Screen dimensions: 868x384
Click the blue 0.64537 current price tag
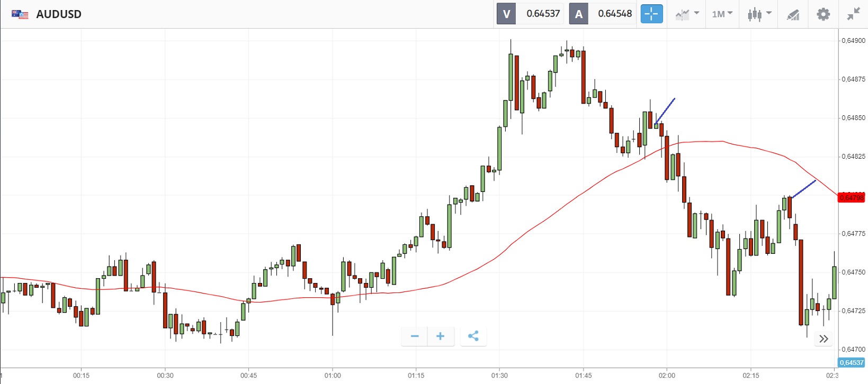[x=852, y=362]
